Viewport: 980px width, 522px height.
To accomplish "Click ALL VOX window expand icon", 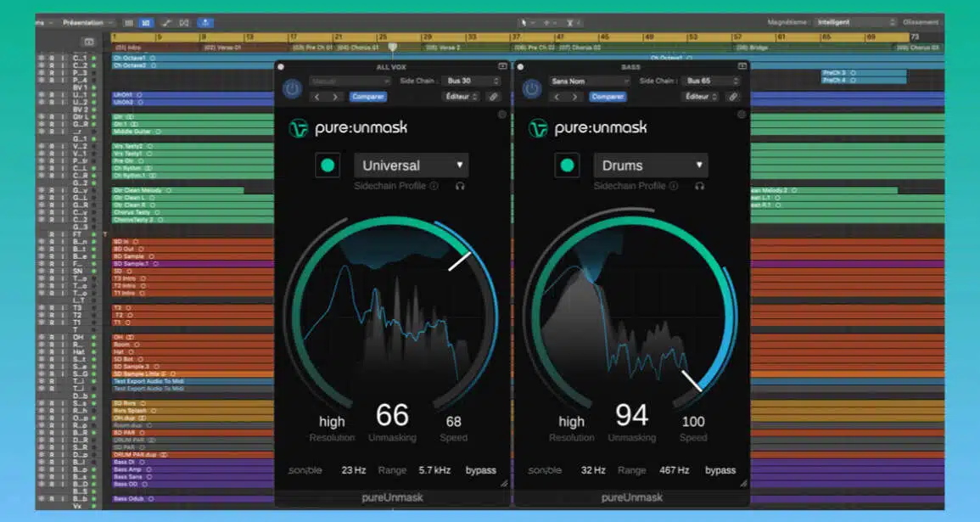I will pyautogui.click(x=502, y=66).
